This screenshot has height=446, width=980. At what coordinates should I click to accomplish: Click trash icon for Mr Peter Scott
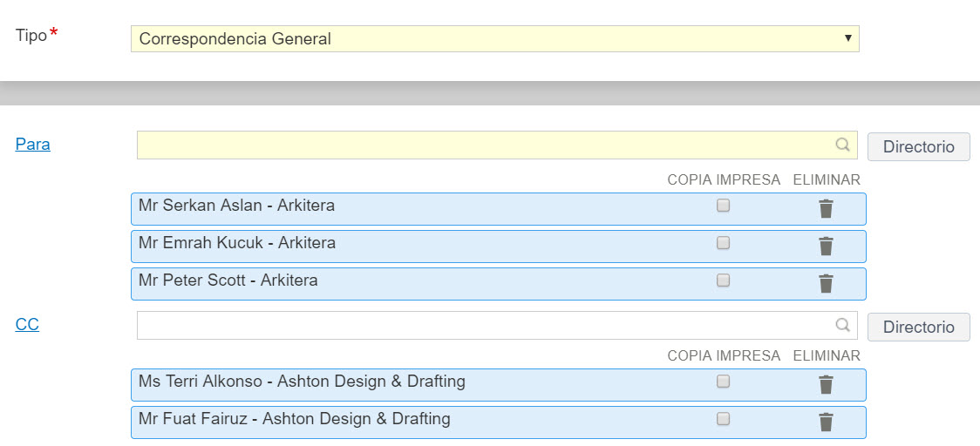point(826,284)
